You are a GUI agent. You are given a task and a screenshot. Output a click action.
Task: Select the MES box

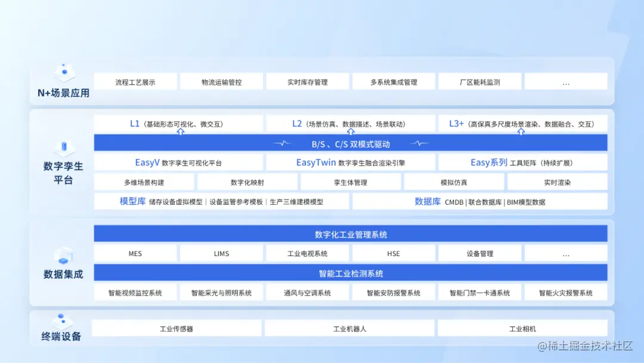[135, 253]
